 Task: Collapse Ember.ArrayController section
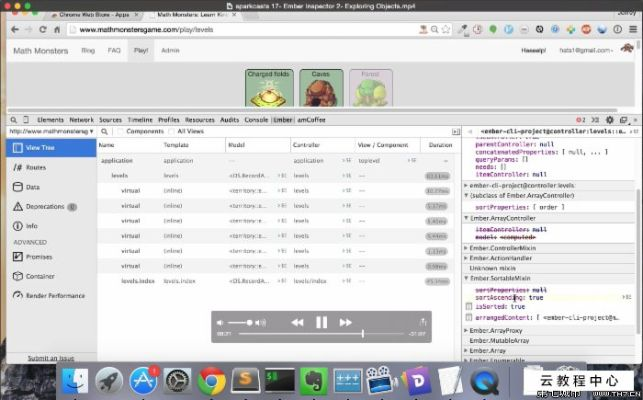click(549, 218)
